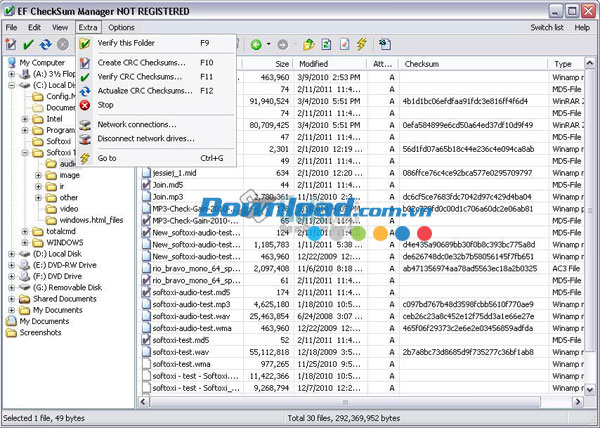This screenshot has width=600, height=428.
Task: Sort by the Att... column header
Action: click(382, 64)
